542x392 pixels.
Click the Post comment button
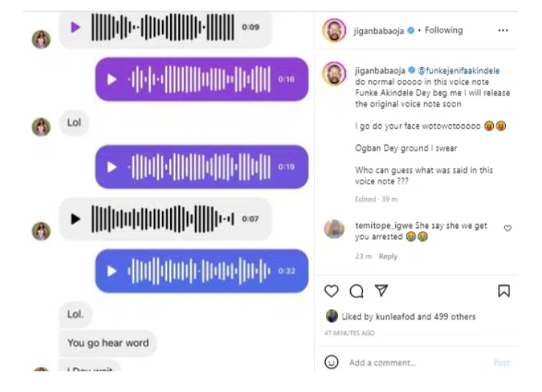(x=501, y=363)
